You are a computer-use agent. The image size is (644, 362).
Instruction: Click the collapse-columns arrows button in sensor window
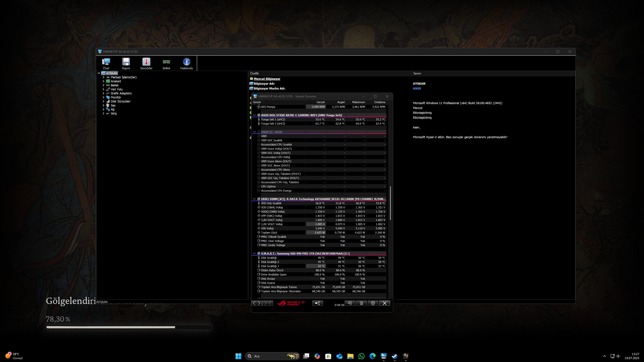(x=268, y=303)
